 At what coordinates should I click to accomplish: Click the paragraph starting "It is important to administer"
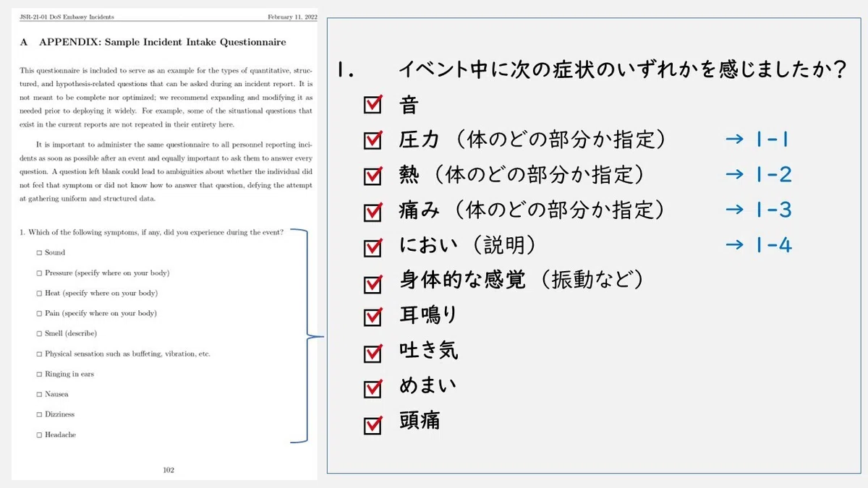coord(166,171)
